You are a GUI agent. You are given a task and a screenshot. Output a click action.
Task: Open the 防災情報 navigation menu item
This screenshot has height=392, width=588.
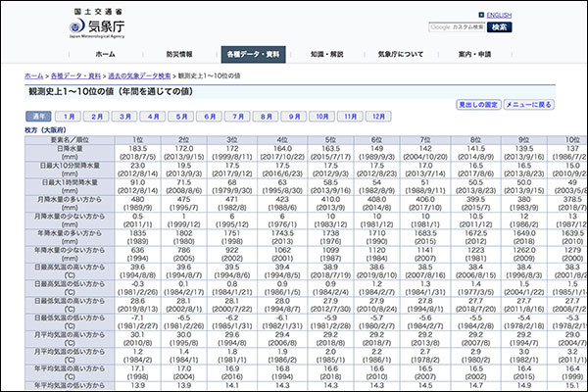pos(178,54)
